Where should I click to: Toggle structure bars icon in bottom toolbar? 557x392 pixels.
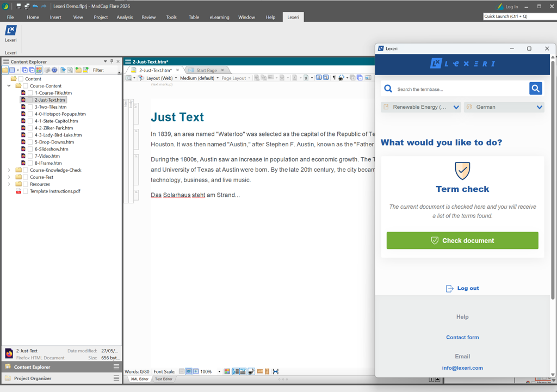(236, 371)
